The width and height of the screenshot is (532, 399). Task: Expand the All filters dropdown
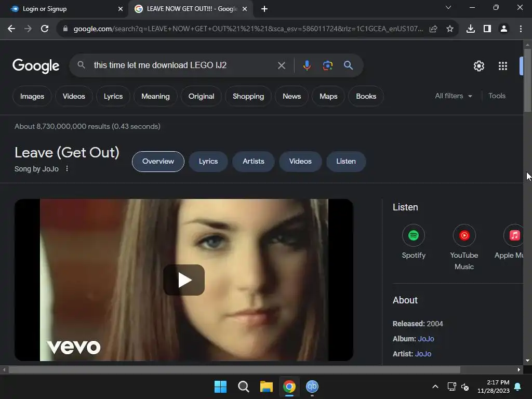[454, 96]
